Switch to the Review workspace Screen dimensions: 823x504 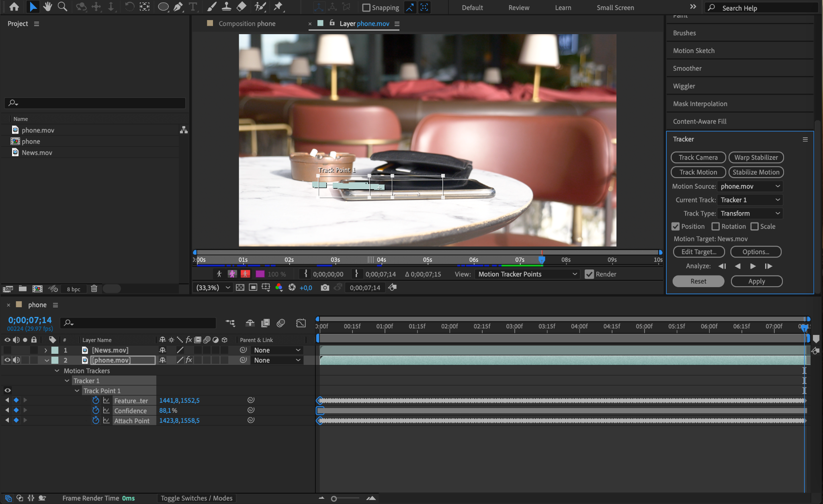click(x=518, y=8)
